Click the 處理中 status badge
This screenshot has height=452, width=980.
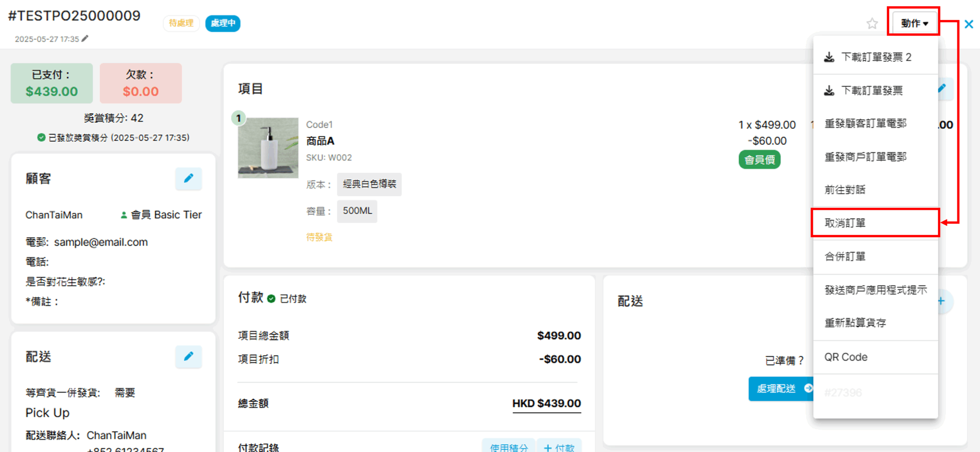tap(223, 23)
